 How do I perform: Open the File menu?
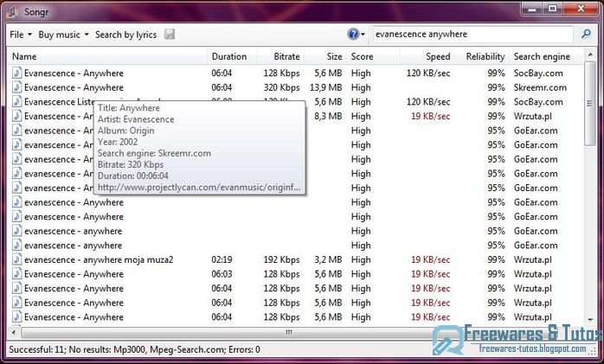[21, 35]
